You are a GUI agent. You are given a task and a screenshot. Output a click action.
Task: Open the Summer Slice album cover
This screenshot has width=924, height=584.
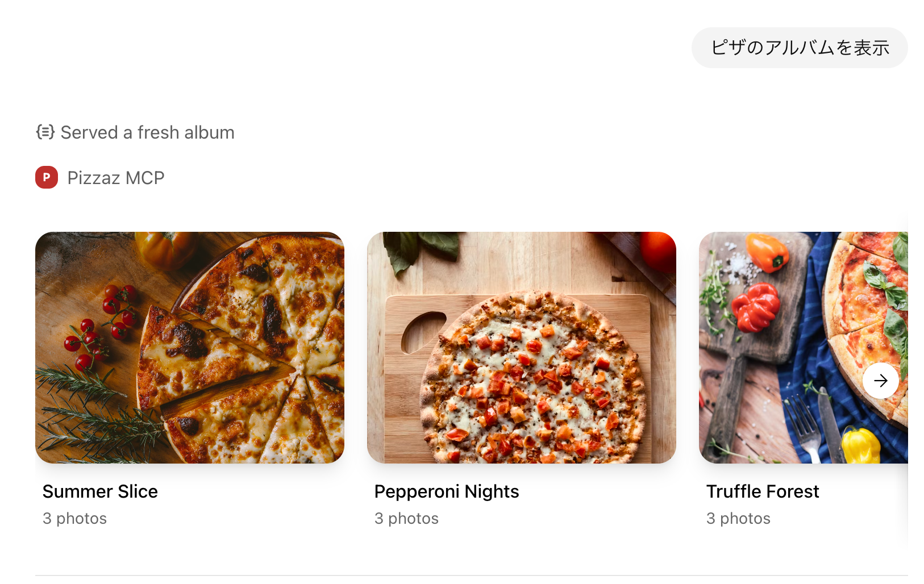[x=189, y=347]
